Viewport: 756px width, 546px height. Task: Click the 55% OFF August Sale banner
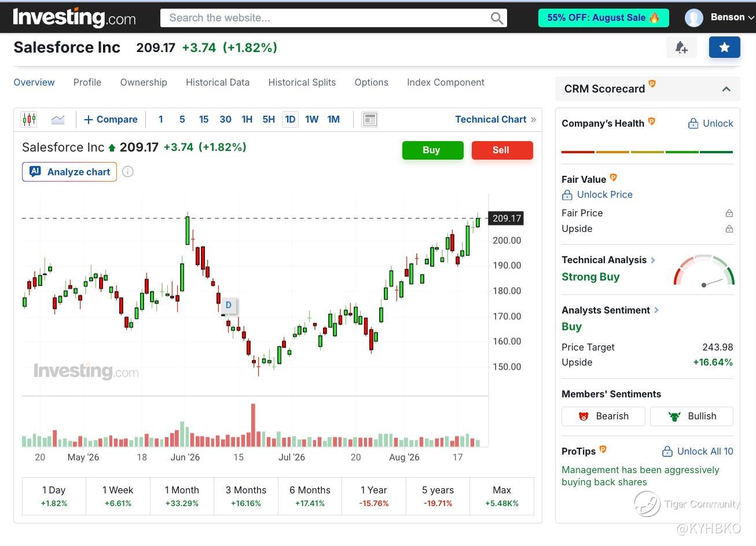(x=604, y=18)
